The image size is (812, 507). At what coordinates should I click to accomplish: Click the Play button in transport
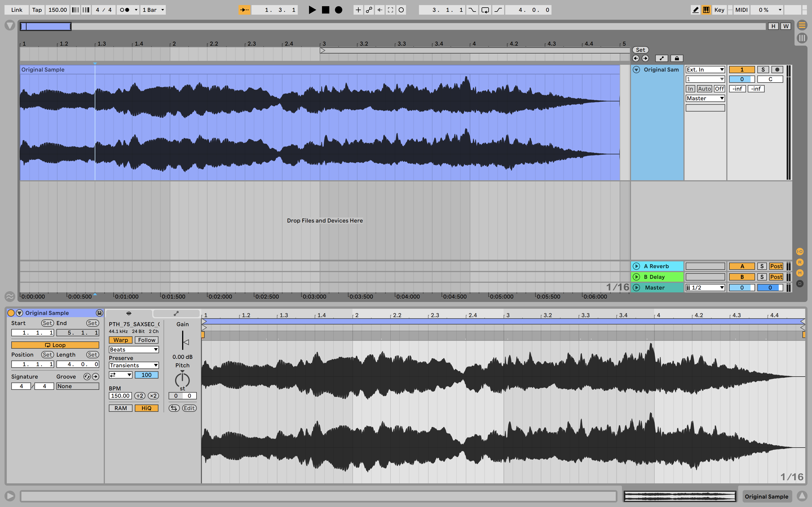coord(312,10)
